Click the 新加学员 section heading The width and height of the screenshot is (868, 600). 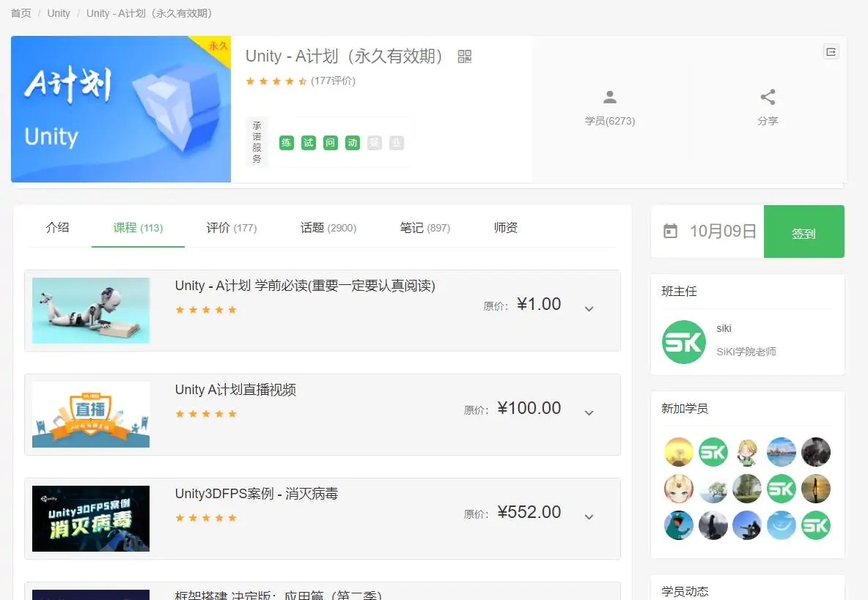click(x=685, y=409)
